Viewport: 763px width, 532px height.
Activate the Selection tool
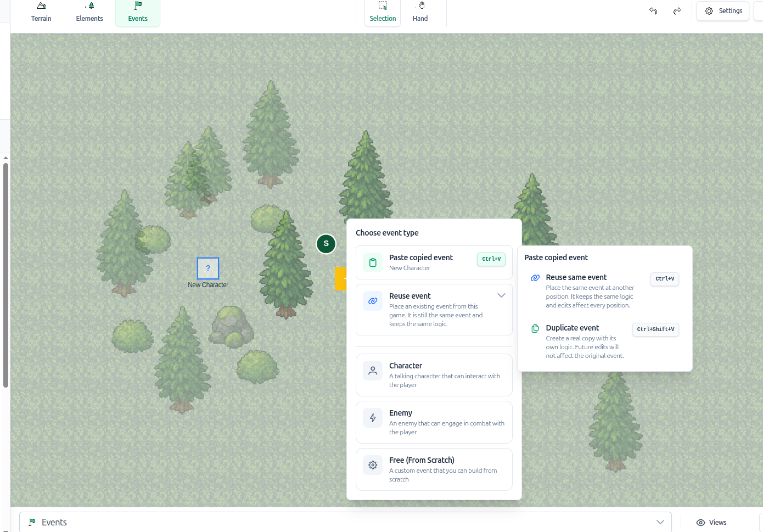[383, 12]
